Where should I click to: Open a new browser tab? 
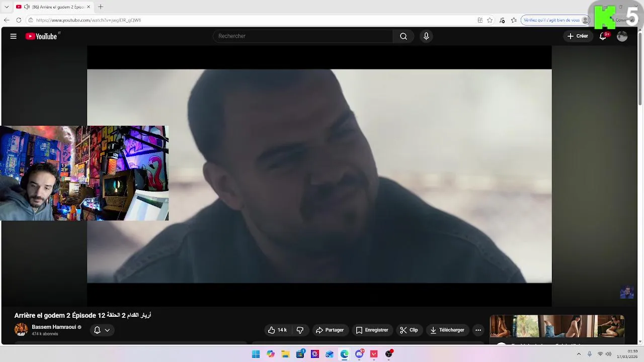(101, 7)
